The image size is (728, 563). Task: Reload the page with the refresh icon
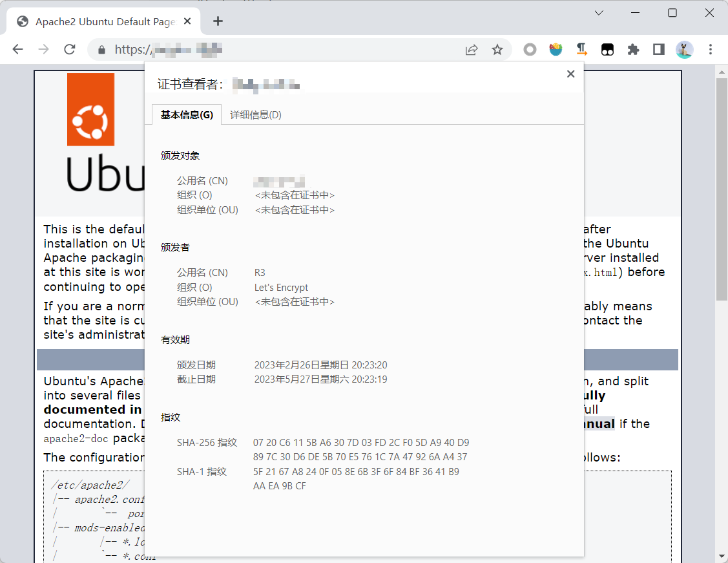click(70, 49)
